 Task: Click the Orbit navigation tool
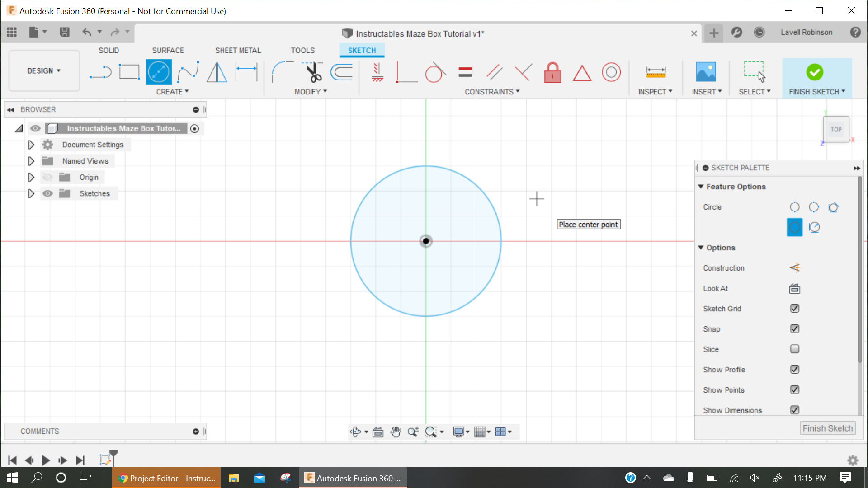pos(355,432)
